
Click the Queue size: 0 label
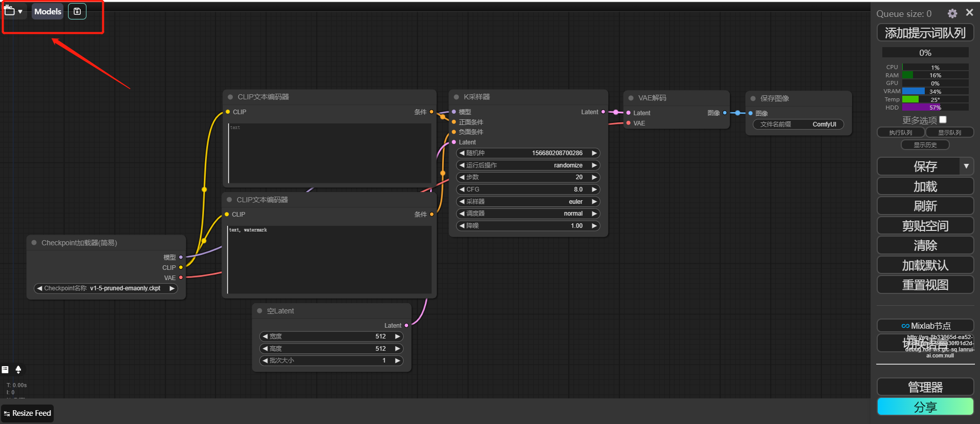click(x=904, y=14)
